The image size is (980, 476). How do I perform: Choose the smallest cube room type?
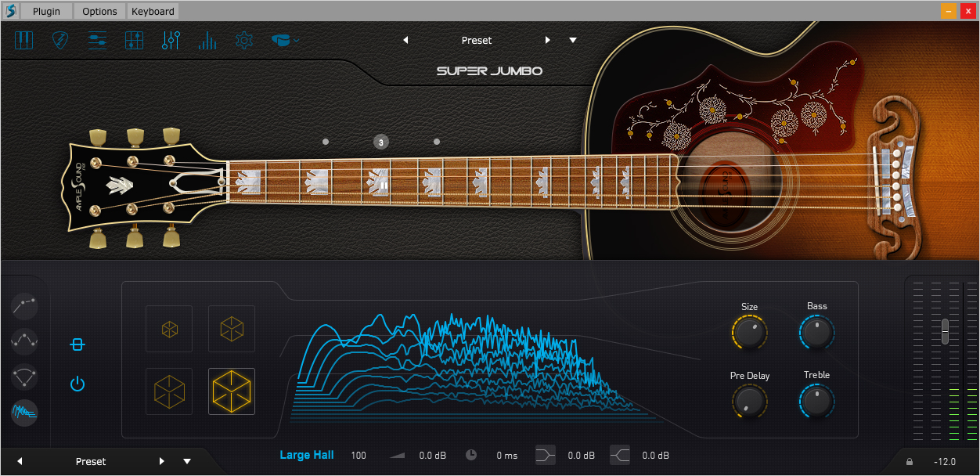click(x=169, y=329)
